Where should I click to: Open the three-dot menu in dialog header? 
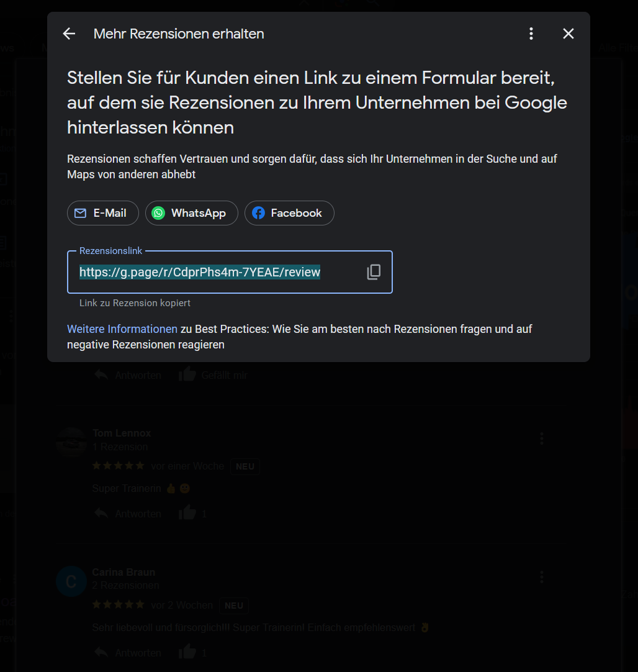tap(531, 34)
